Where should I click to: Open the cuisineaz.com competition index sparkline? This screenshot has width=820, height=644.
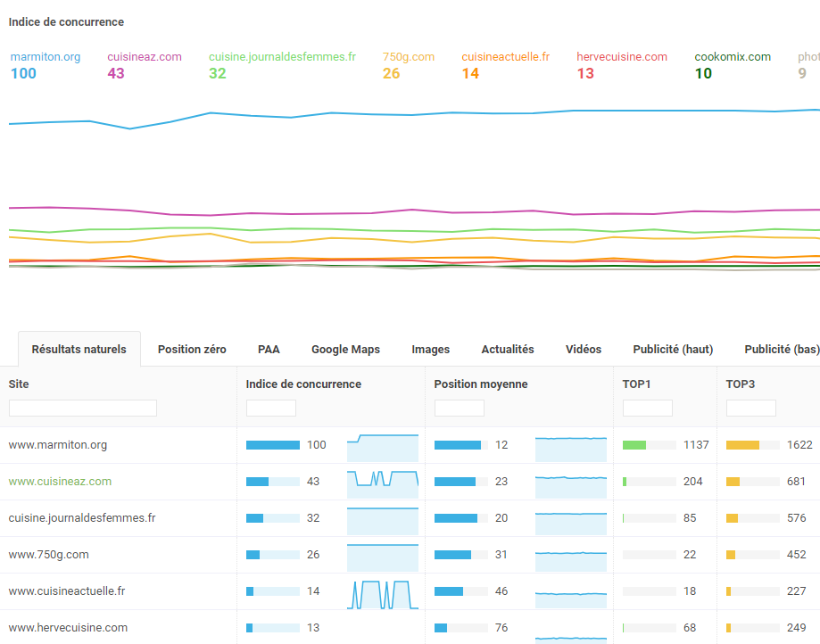[382, 479]
